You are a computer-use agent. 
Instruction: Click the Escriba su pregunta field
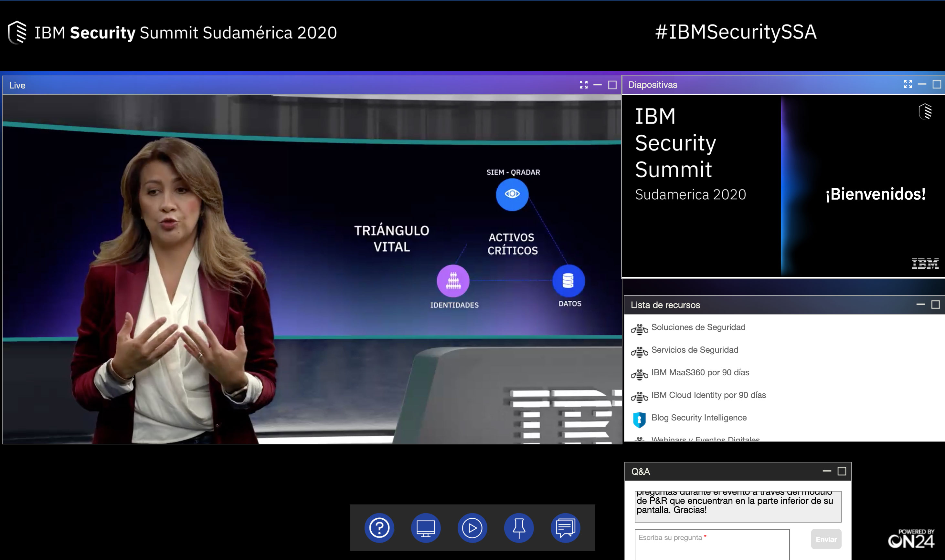pyautogui.click(x=712, y=544)
